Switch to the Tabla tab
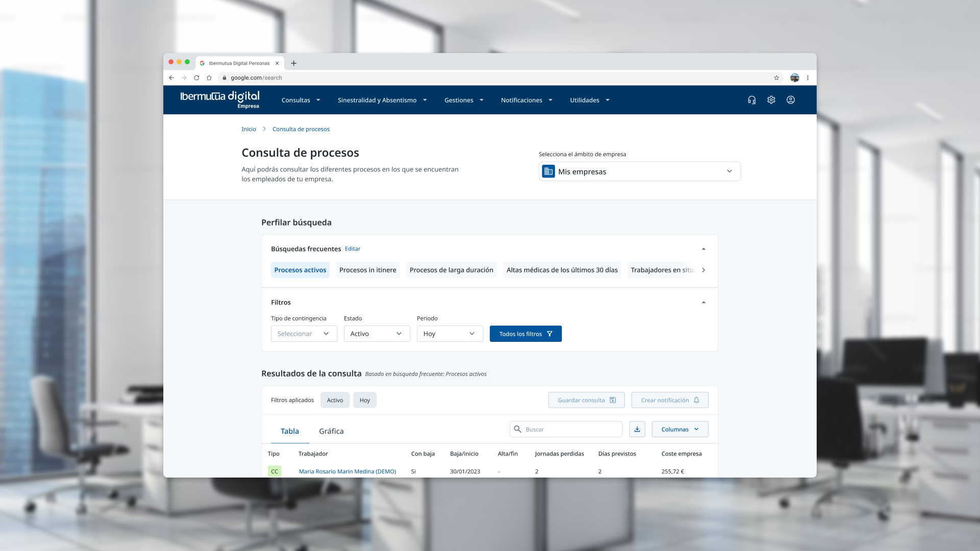Image resolution: width=980 pixels, height=551 pixels. [290, 431]
